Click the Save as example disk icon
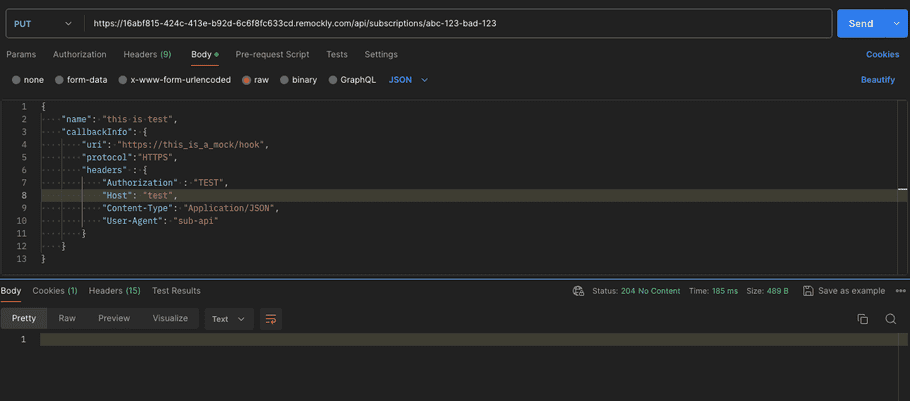910x401 pixels. [x=807, y=291]
